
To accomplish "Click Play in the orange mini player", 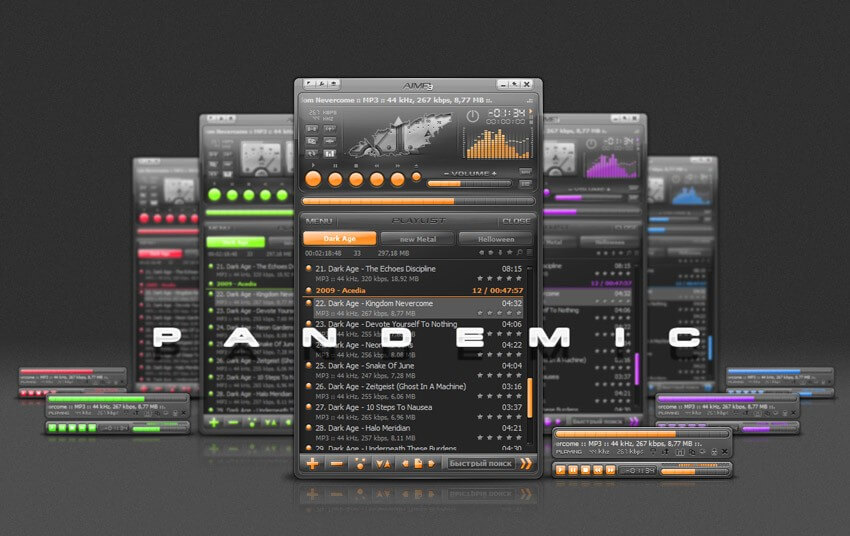I will [x=561, y=470].
